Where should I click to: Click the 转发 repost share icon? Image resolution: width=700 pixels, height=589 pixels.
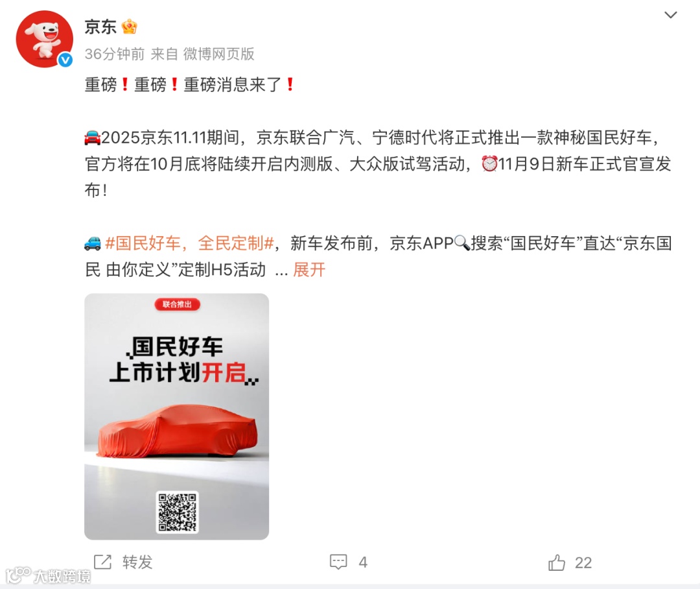click(x=102, y=562)
